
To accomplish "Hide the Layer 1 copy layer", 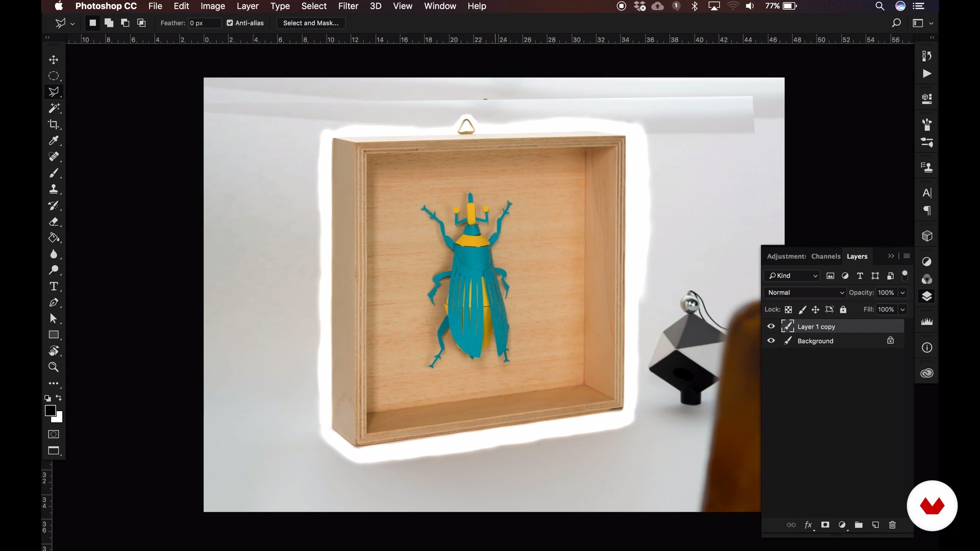I will [x=771, y=327].
